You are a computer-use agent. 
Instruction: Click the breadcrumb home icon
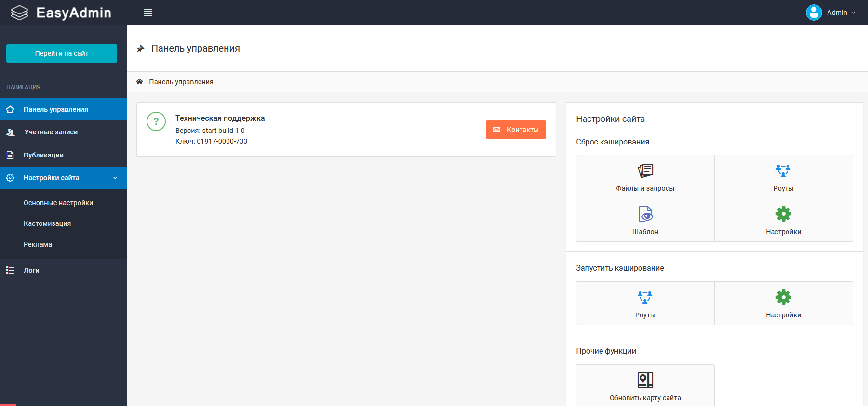pos(139,81)
